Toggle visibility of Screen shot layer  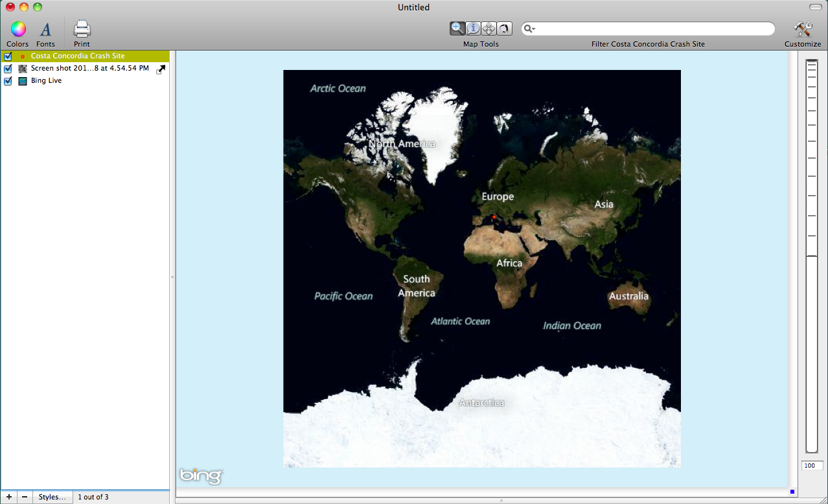point(8,69)
